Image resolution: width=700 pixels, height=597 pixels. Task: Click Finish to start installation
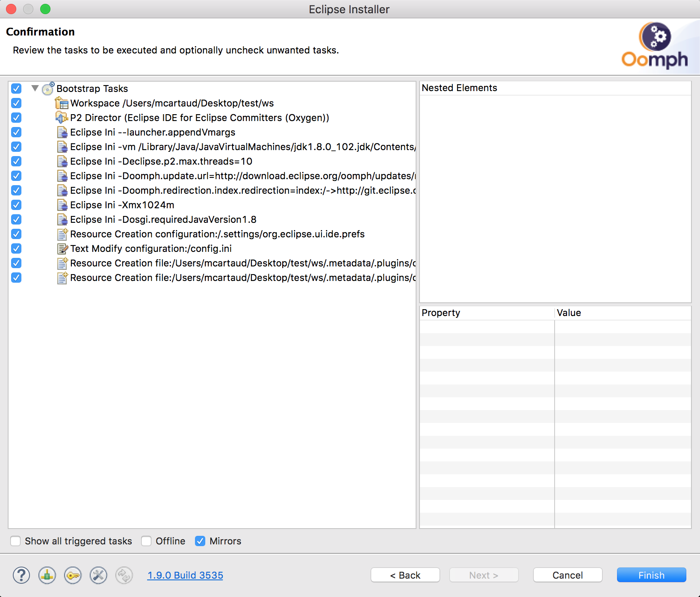(x=651, y=575)
